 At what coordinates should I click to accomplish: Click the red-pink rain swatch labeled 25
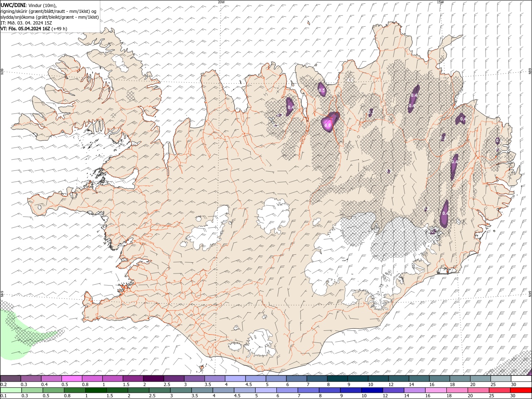pyautogui.click(x=500, y=390)
